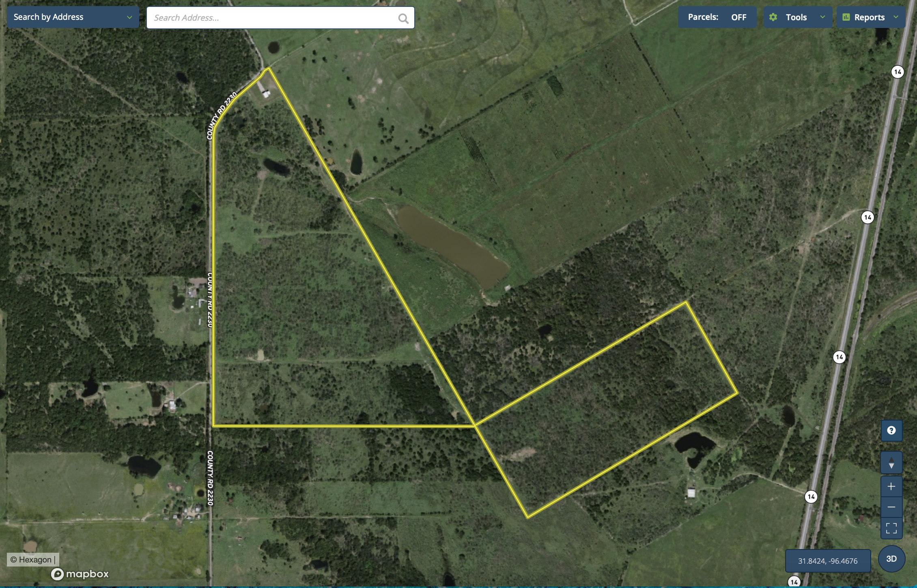The image size is (917, 588).
Task: Click the compass north arrow button
Action: pyautogui.click(x=891, y=463)
